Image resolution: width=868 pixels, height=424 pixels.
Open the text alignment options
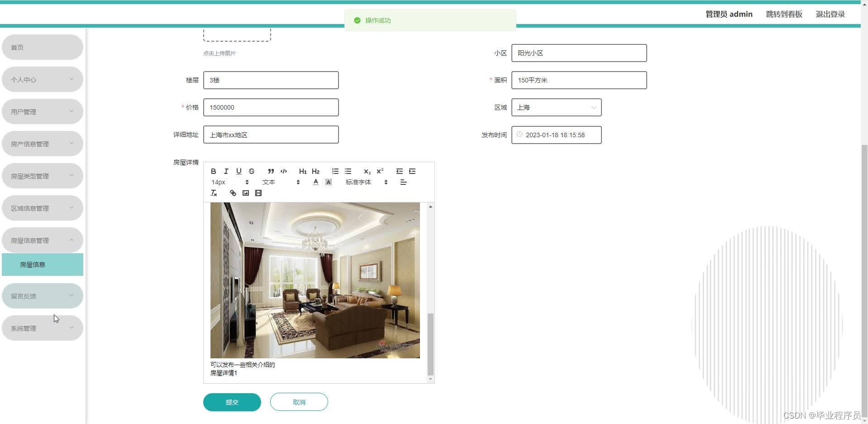click(404, 182)
